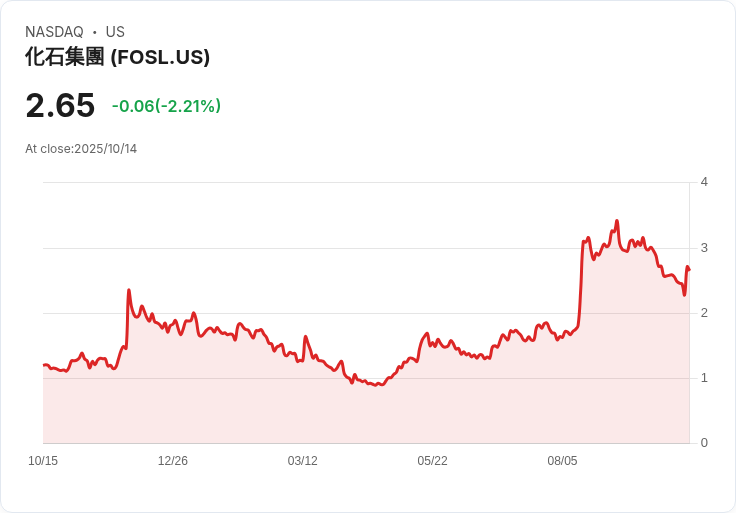Click the At close 2025/10/14 text

pyautogui.click(x=81, y=149)
